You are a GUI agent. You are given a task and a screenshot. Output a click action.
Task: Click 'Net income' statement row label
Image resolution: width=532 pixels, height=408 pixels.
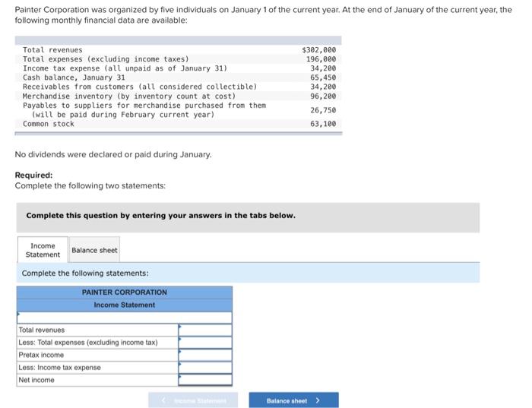point(36,380)
